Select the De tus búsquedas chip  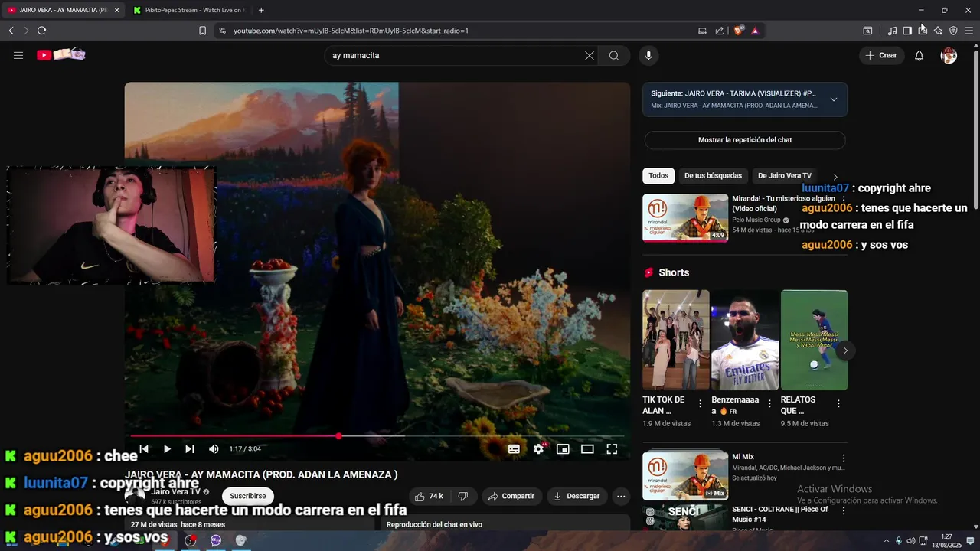click(x=713, y=176)
